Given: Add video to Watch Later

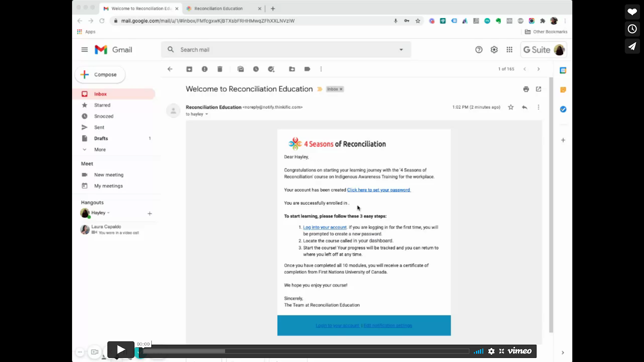Looking at the screenshot, I should coord(632,29).
